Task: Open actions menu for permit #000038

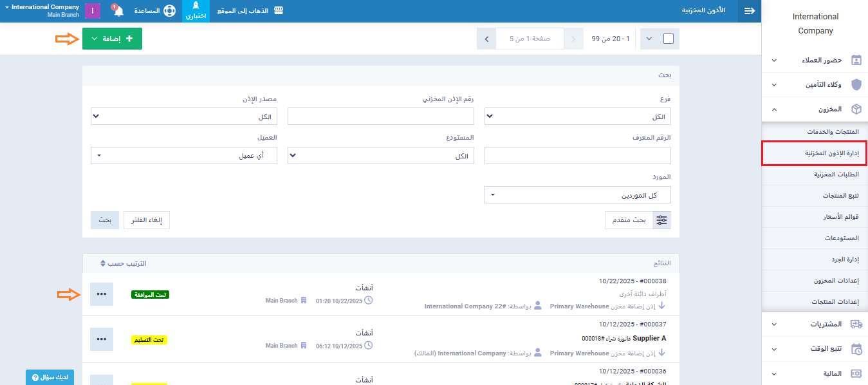Action: click(x=102, y=294)
